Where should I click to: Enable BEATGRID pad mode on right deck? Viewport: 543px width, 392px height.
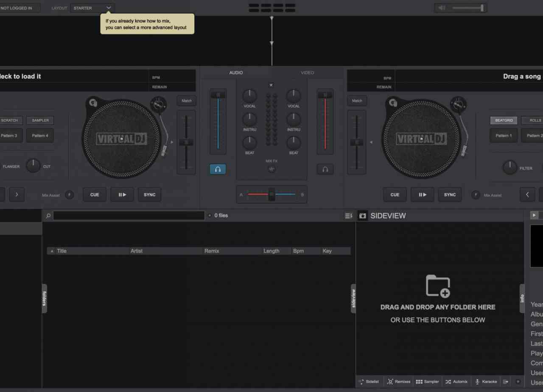[504, 120]
